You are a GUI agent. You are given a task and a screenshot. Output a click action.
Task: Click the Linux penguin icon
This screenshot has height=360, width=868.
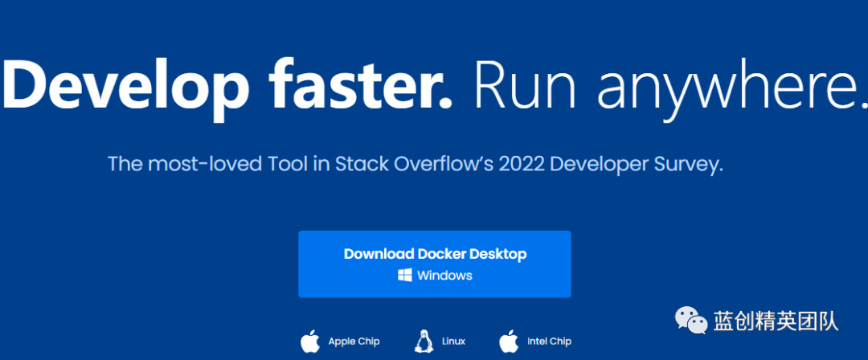(x=424, y=342)
